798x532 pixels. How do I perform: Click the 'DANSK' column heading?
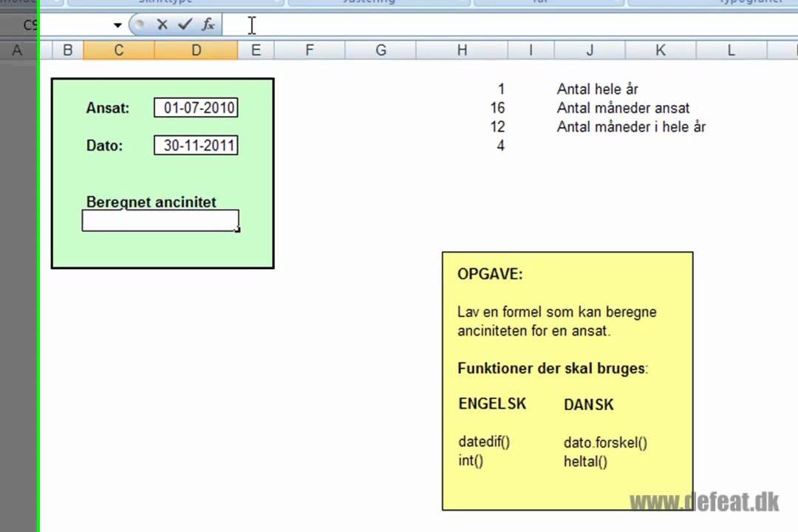click(588, 405)
